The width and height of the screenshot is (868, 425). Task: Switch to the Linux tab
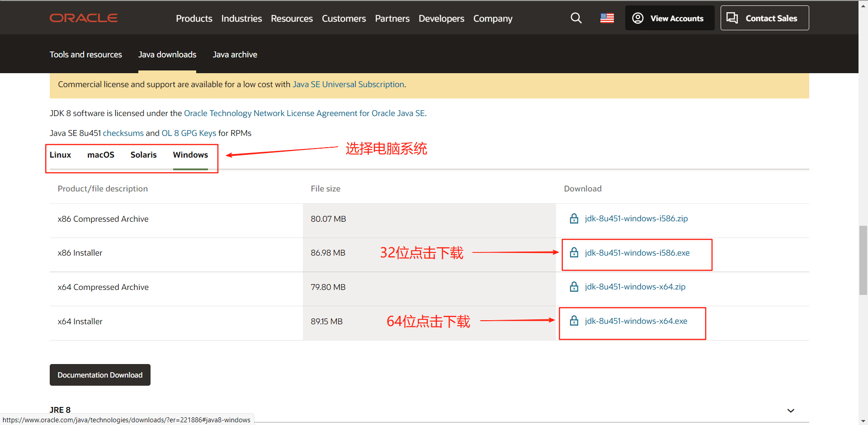coord(60,155)
